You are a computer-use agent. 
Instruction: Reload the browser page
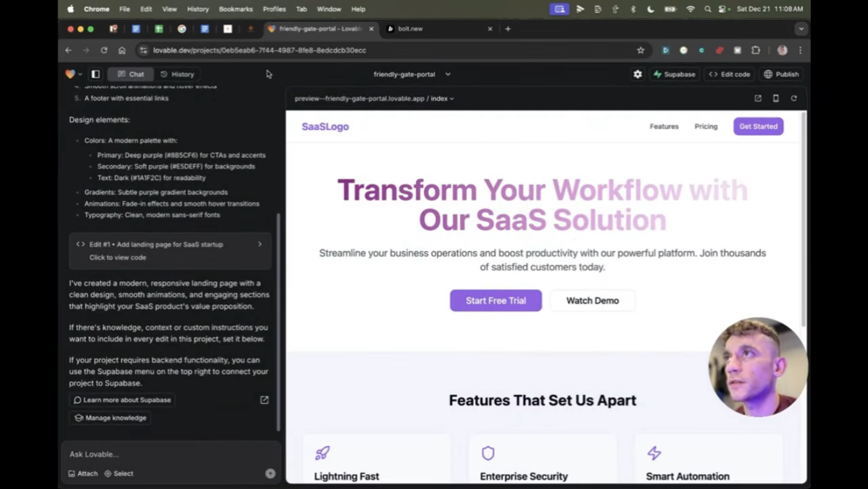click(x=104, y=50)
